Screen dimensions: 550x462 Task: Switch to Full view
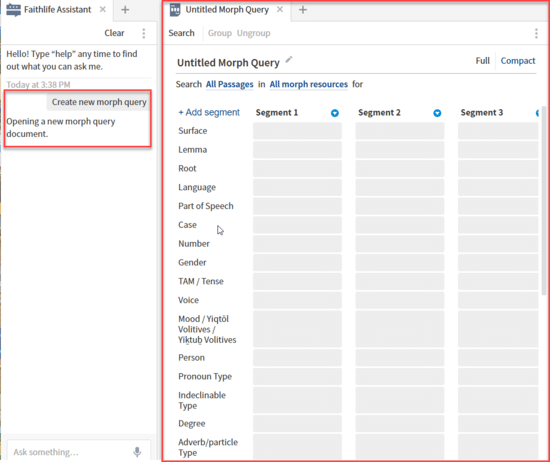pos(483,61)
